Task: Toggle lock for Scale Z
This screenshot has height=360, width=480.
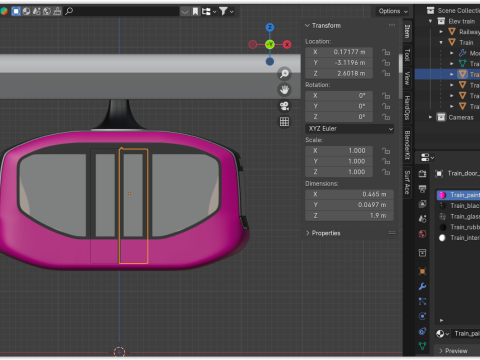Action: (x=386, y=172)
